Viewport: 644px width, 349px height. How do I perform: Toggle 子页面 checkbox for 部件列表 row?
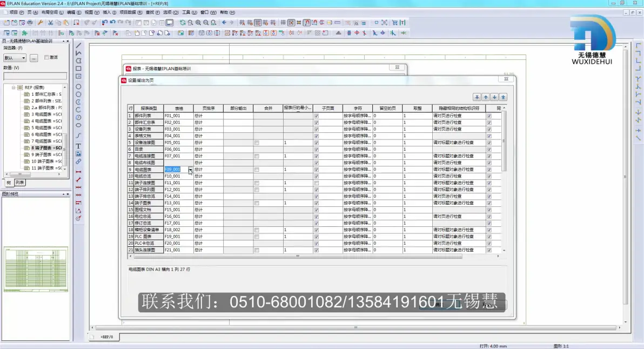(x=316, y=116)
